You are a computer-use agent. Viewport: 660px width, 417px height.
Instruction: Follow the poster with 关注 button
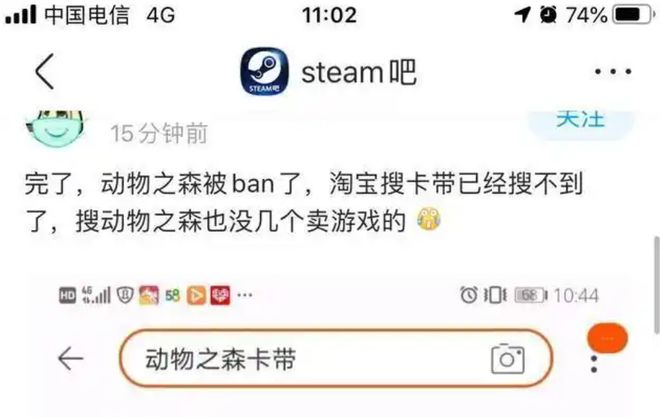pos(581,123)
